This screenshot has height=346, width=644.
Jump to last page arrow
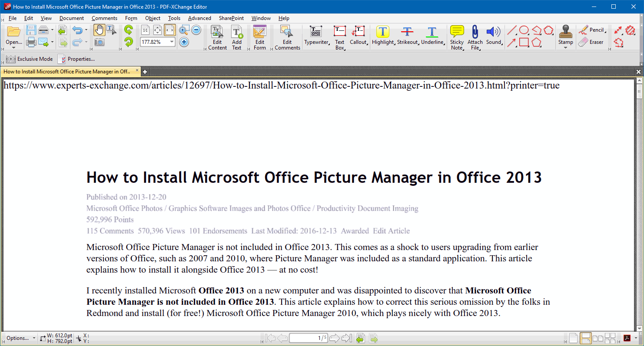pyautogui.click(x=347, y=338)
